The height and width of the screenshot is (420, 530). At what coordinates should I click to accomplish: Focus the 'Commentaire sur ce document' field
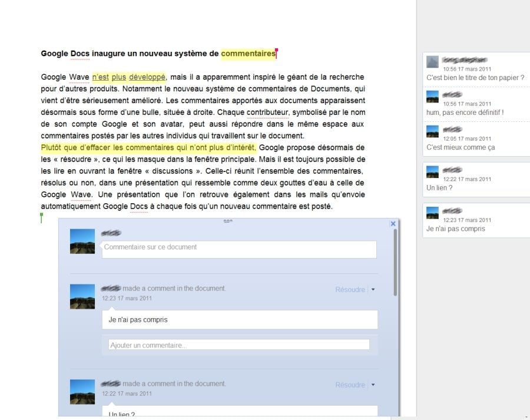(239, 249)
